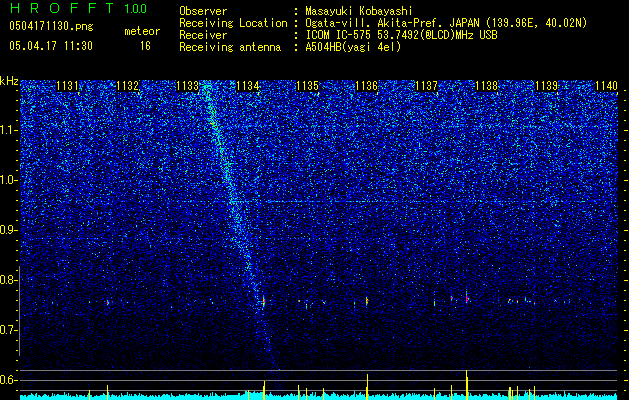Click the HROFFT 1.0.0 title text

79,8
